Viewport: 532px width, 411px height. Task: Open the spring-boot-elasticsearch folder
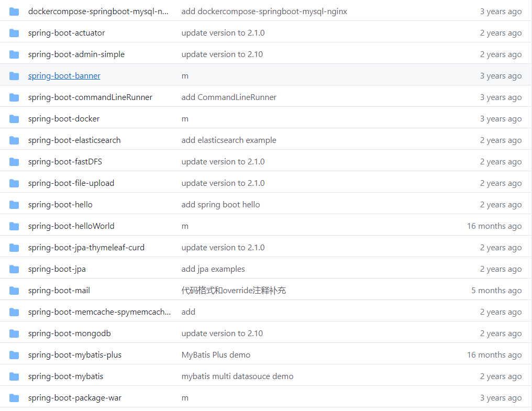coord(74,140)
